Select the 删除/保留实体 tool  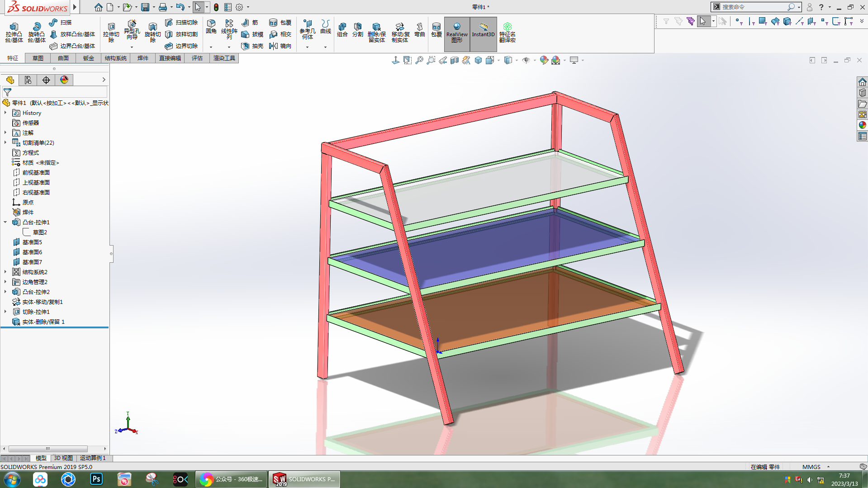pyautogui.click(x=376, y=32)
